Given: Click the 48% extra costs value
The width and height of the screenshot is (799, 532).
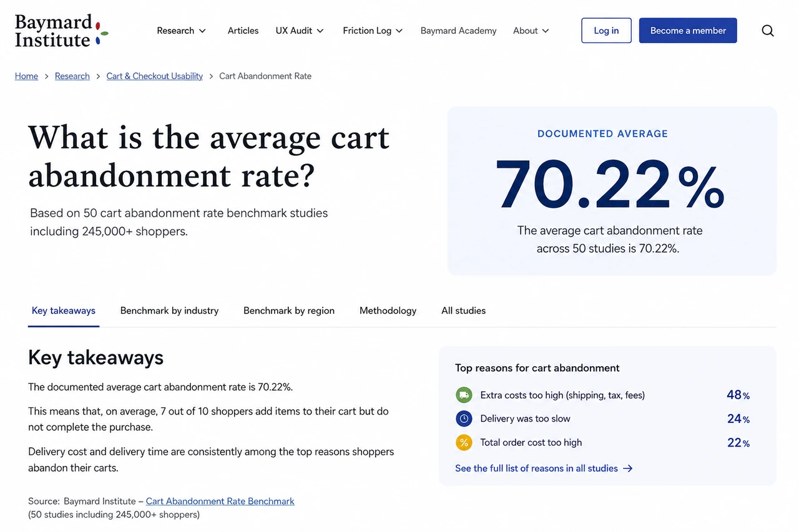Looking at the screenshot, I should [x=738, y=395].
